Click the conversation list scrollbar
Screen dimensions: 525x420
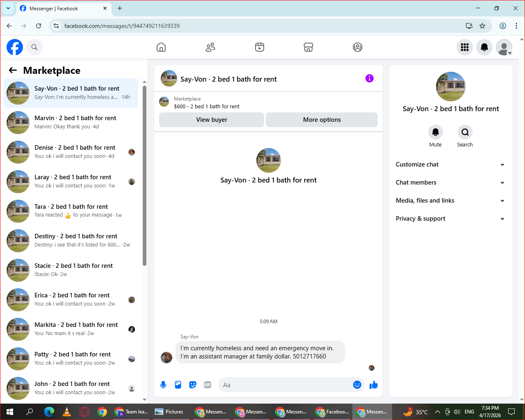tap(144, 176)
